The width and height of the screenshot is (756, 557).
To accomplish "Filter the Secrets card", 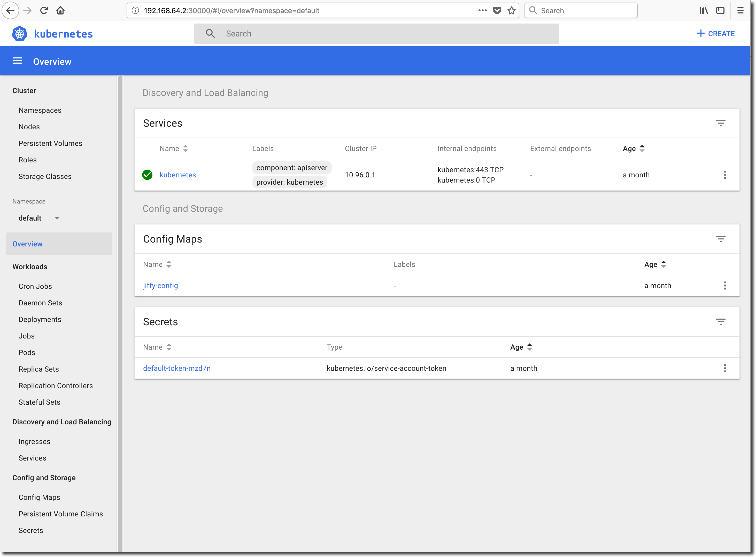I will 720,322.
